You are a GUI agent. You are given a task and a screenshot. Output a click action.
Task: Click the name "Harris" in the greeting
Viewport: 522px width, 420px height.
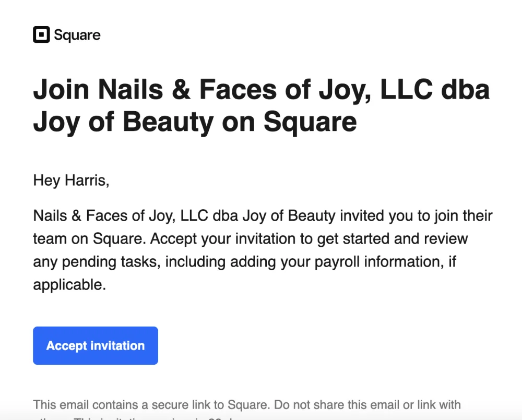pyautogui.click(x=86, y=181)
